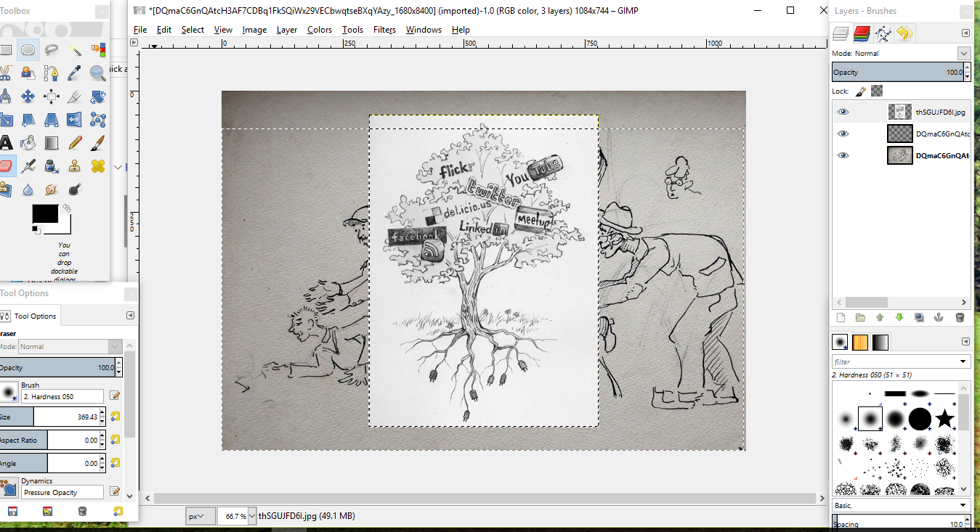Select the Shear tool
The width and height of the screenshot is (980, 532).
pyautogui.click(x=28, y=120)
